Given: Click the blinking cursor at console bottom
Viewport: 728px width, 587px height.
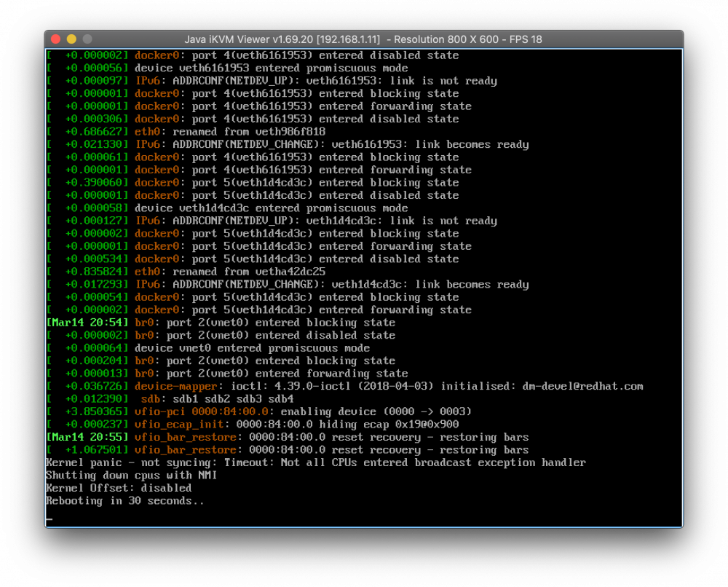Looking at the screenshot, I should [50, 520].
